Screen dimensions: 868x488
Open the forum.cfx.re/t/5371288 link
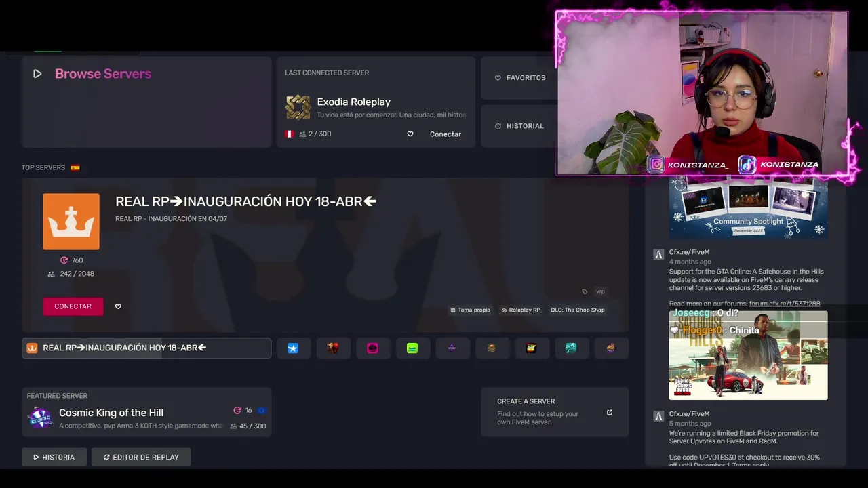coord(785,304)
